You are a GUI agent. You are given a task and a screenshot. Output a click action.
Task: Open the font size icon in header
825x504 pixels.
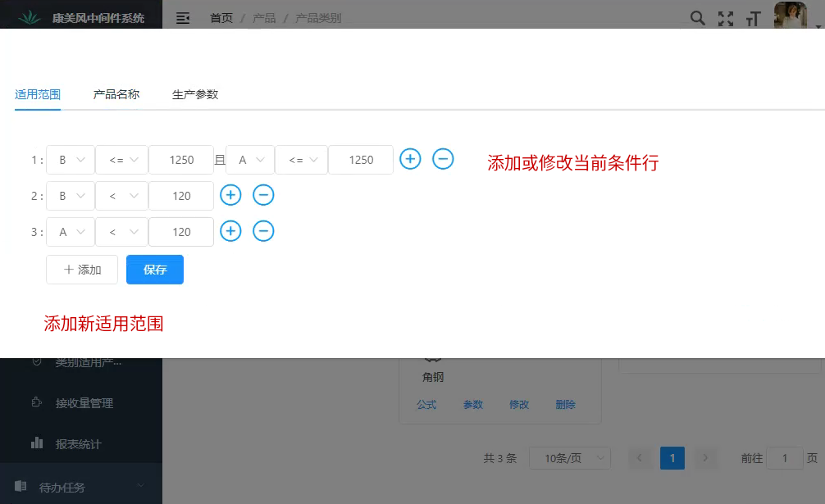(x=753, y=18)
